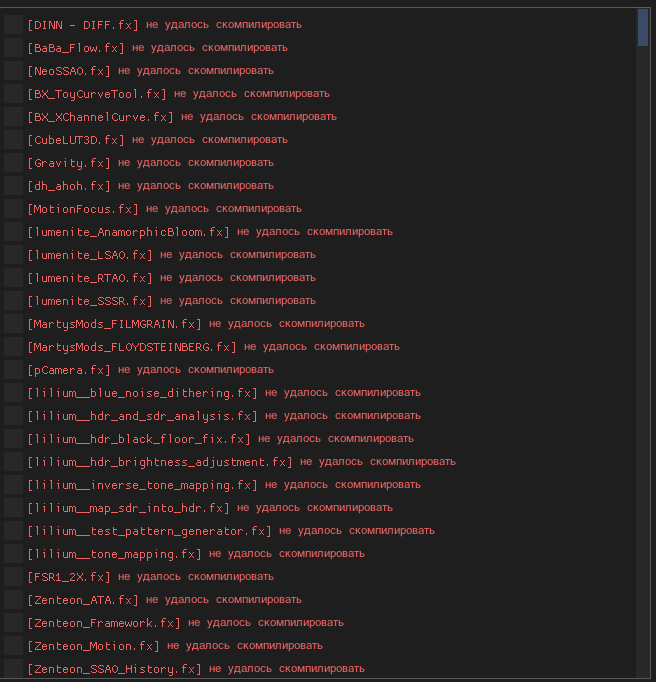Toggle lilium__tone_mapping.fx checkbox
The width and height of the screenshot is (656, 682).
coord(13,554)
